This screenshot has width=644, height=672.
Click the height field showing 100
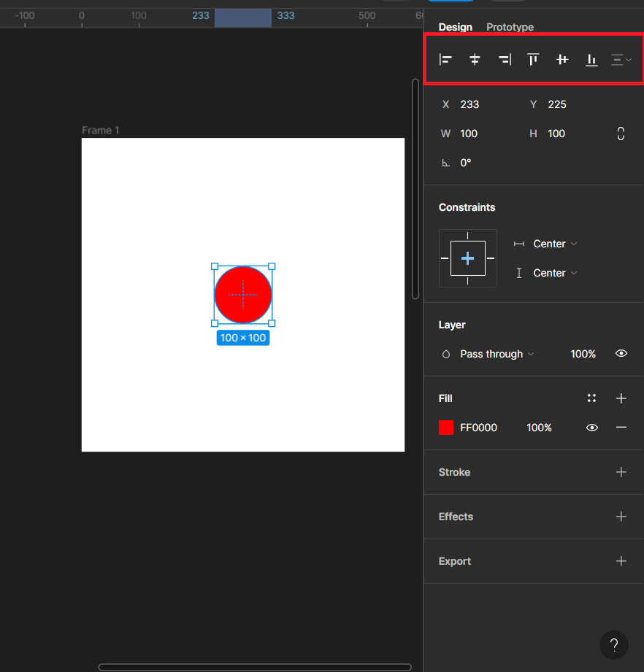click(556, 134)
